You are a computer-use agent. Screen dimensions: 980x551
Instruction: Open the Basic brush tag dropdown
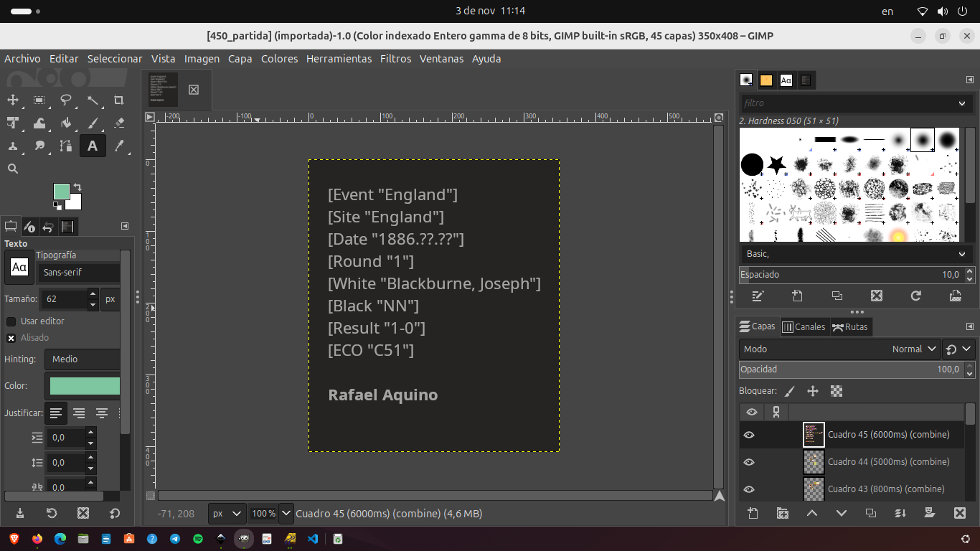[854, 254]
